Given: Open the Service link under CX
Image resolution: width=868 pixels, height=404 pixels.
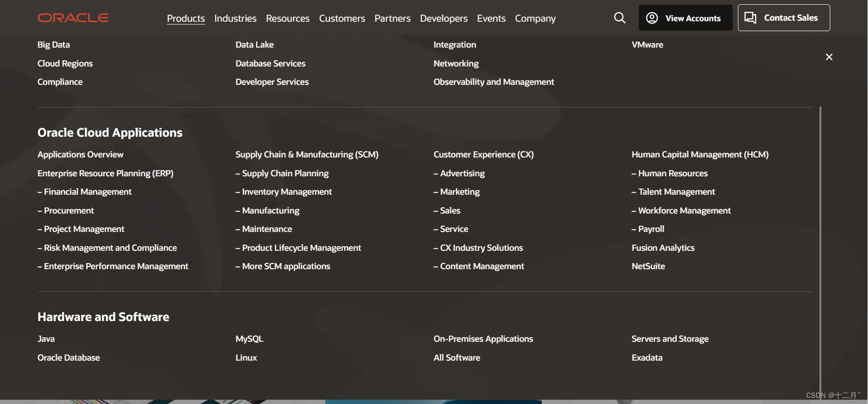Looking at the screenshot, I should click(x=451, y=229).
